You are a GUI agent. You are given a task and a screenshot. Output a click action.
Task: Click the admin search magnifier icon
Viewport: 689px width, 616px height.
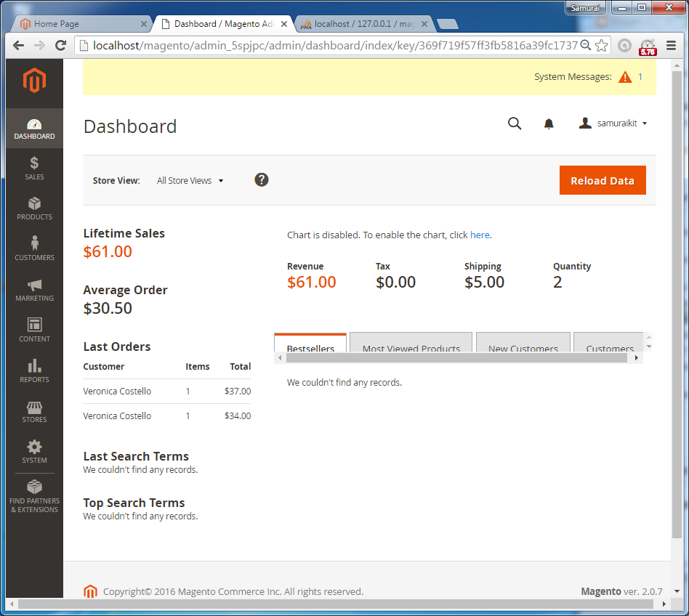[x=515, y=123]
